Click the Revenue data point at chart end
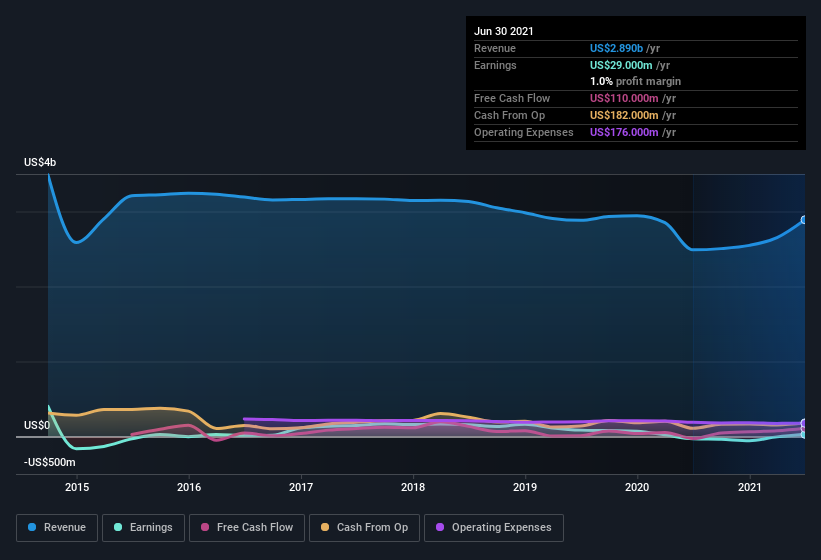Screen dimensions: 821x560 pyautogui.click(x=804, y=220)
